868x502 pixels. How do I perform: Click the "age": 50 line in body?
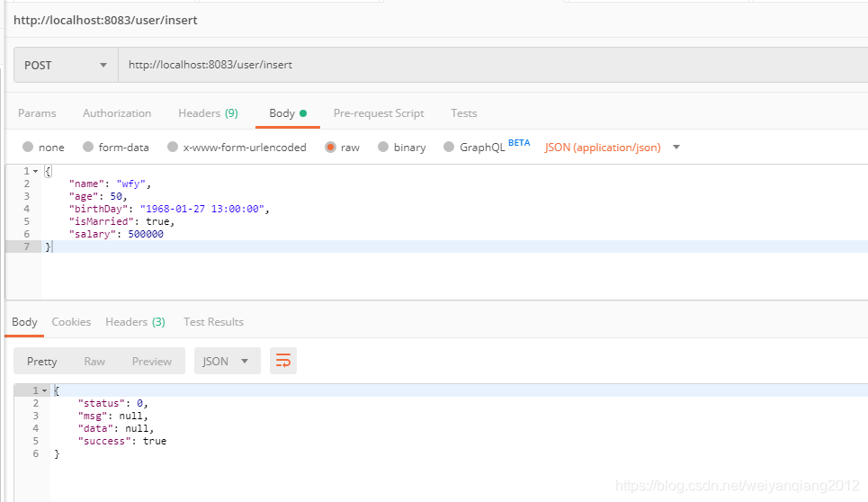98,196
